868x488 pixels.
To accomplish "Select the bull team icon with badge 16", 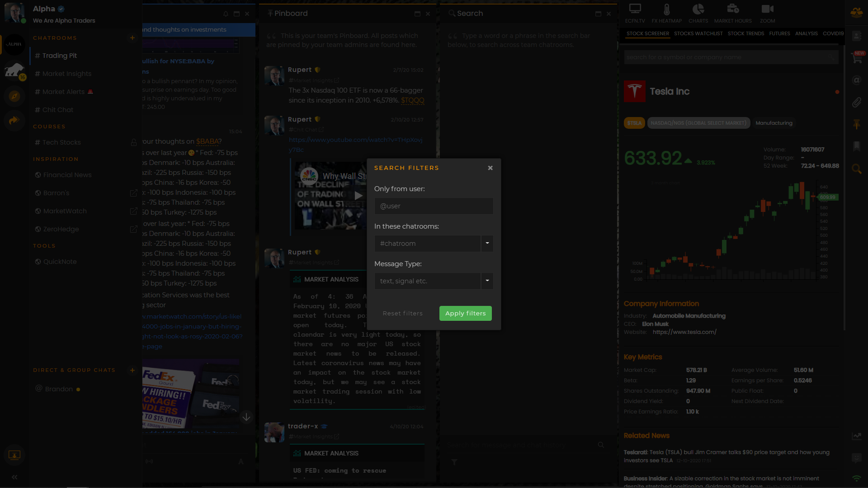I will click(x=14, y=70).
